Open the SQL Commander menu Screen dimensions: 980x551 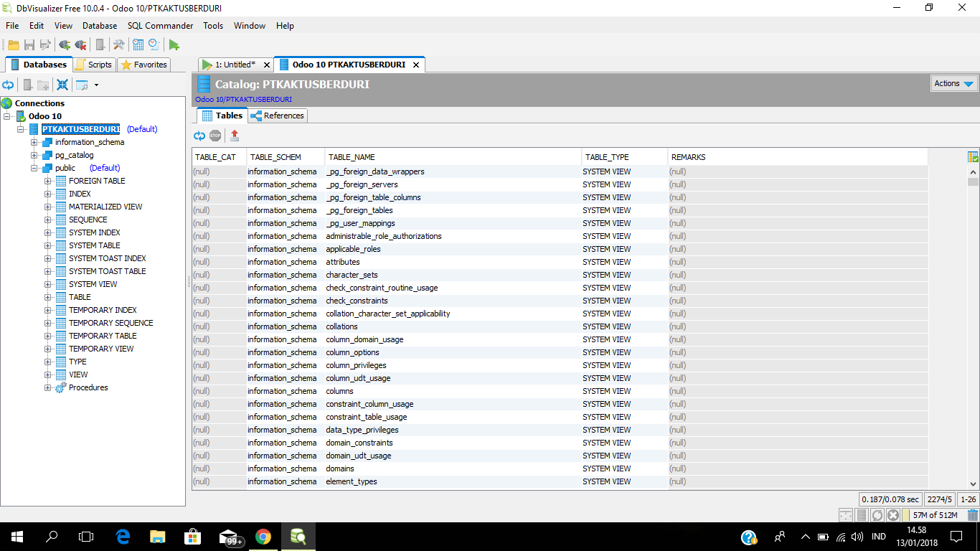click(160, 25)
